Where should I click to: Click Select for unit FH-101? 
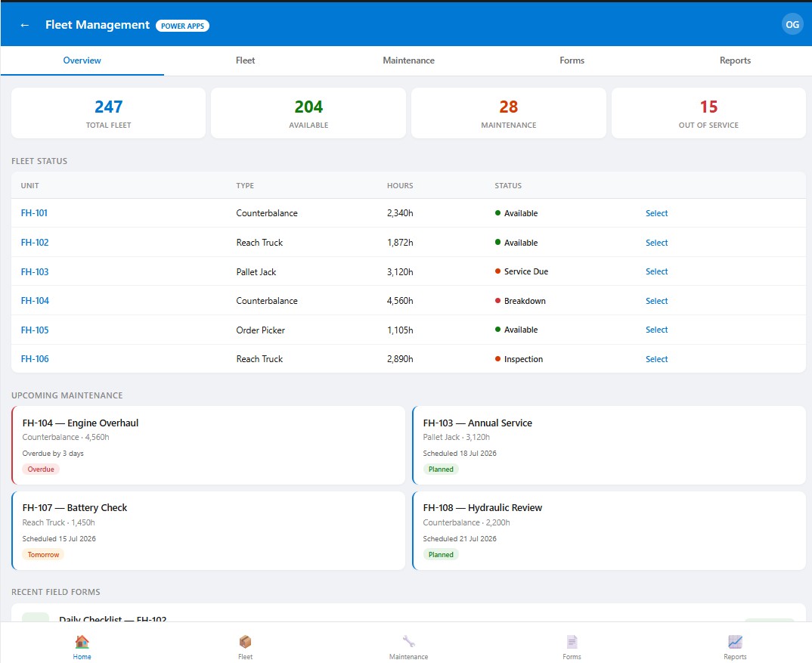tap(656, 213)
